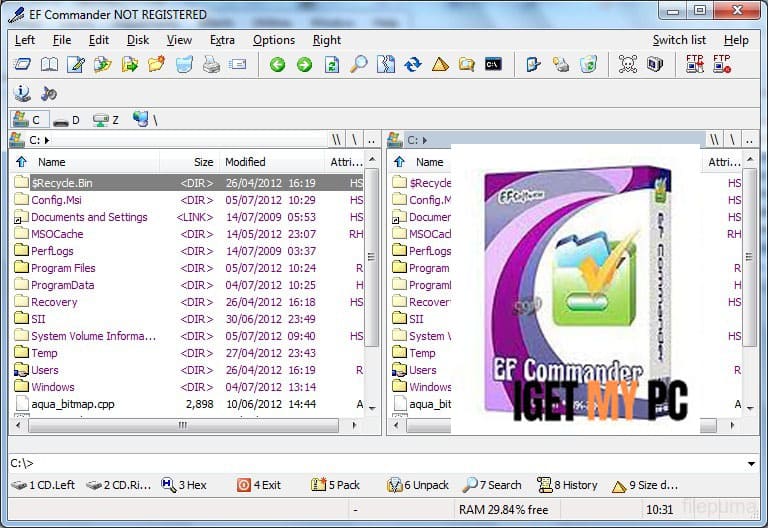768x528 pixels.
Task: Click the 3 Hex function button
Action: (184, 485)
